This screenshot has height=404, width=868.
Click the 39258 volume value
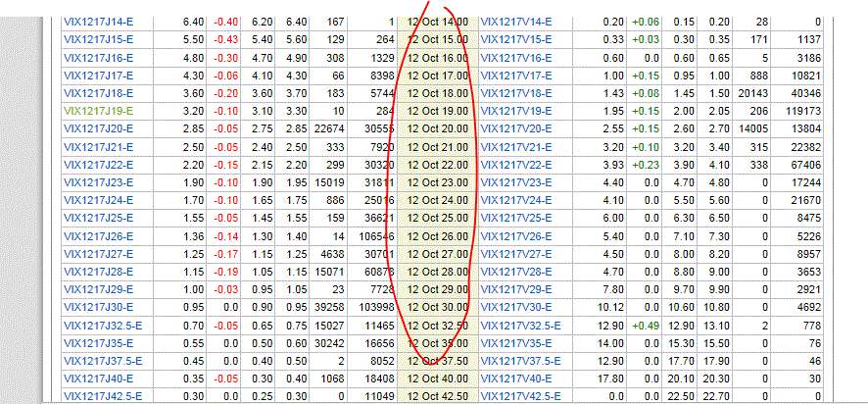coord(329,308)
